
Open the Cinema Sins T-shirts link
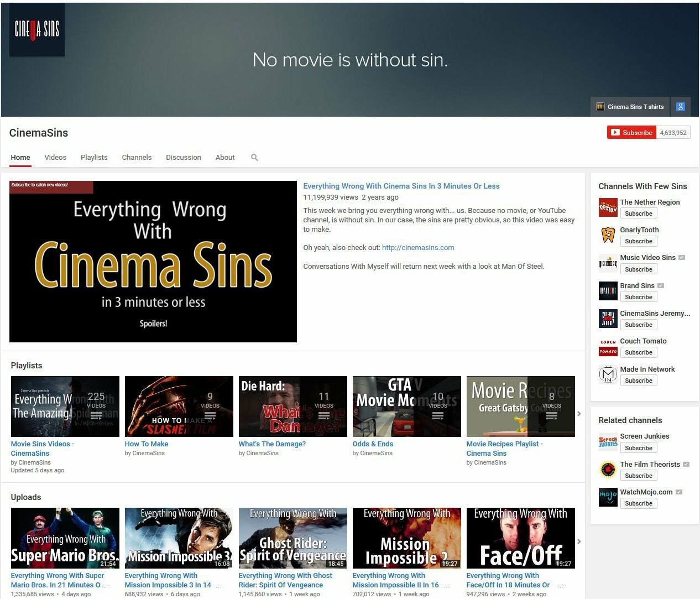pos(630,107)
